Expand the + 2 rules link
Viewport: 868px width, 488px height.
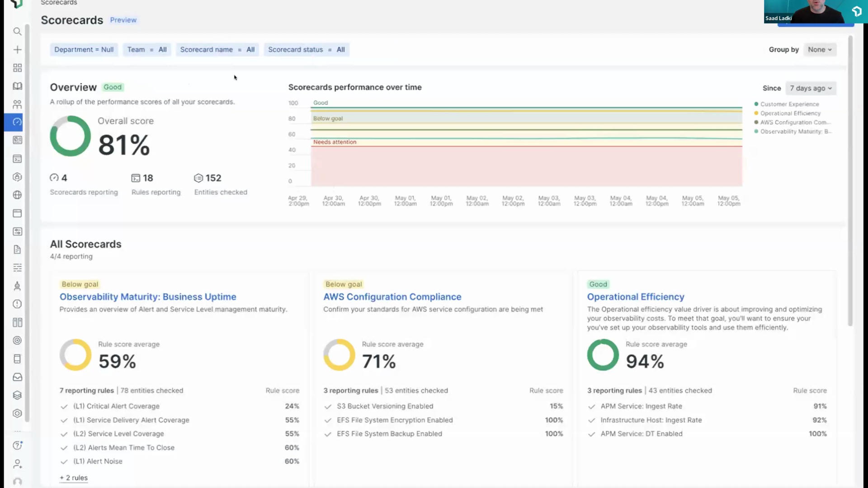(74, 478)
